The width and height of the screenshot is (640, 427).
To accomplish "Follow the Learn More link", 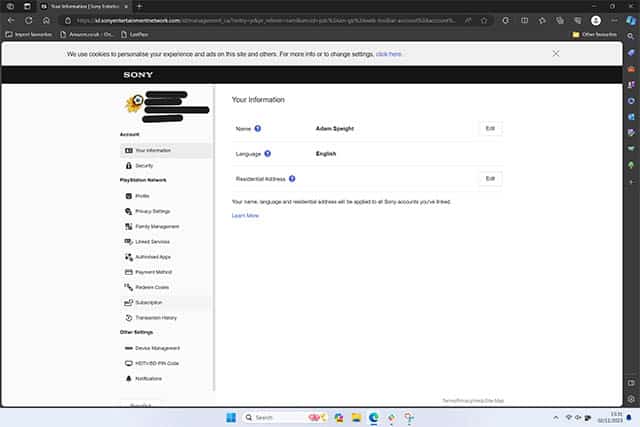I will [245, 215].
